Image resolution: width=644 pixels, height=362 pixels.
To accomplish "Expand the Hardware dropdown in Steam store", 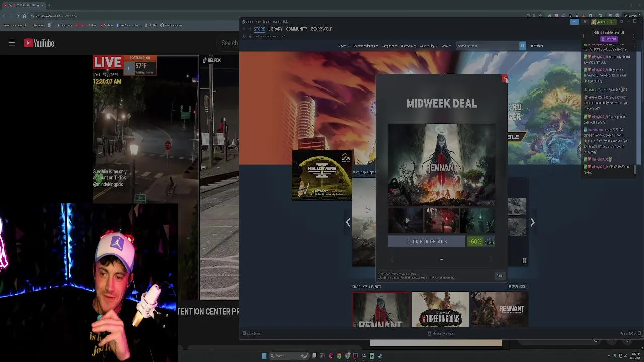I will click(408, 46).
